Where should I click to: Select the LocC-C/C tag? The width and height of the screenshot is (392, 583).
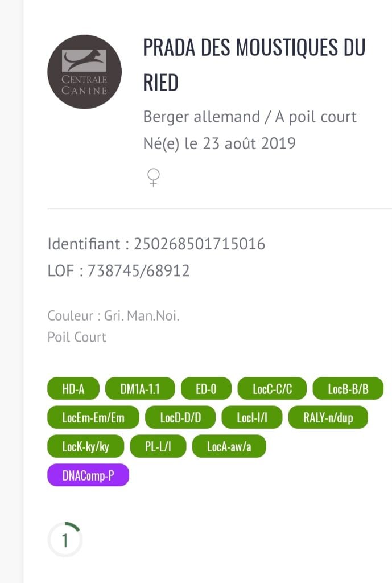coord(272,389)
